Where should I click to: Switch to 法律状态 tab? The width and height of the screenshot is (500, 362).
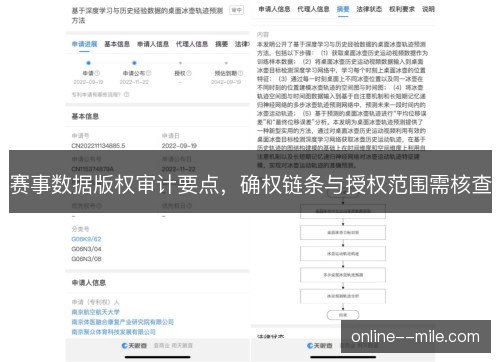[x=369, y=9]
